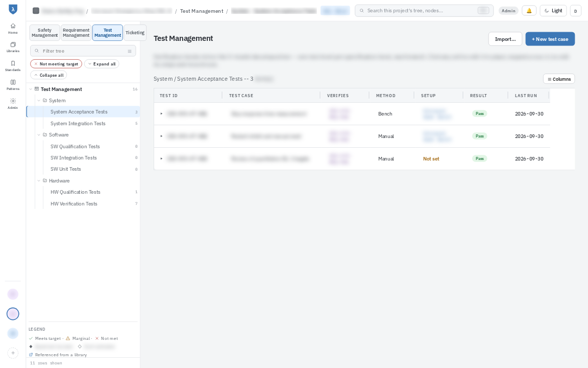Image resolution: width=588 pixels, height=368 pixels.
Task: Switch to Requirement Management tab
Action: tap(76, 33)
